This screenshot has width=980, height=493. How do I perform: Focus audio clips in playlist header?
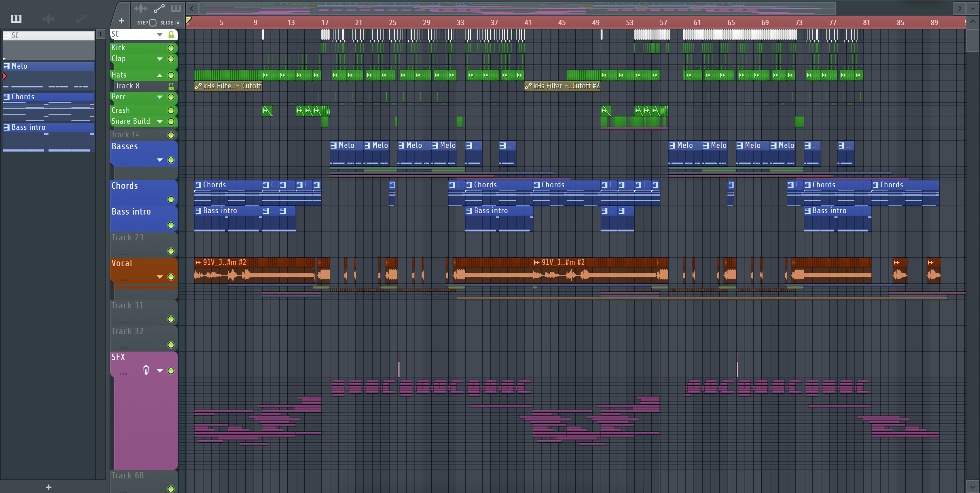[141, 8]
